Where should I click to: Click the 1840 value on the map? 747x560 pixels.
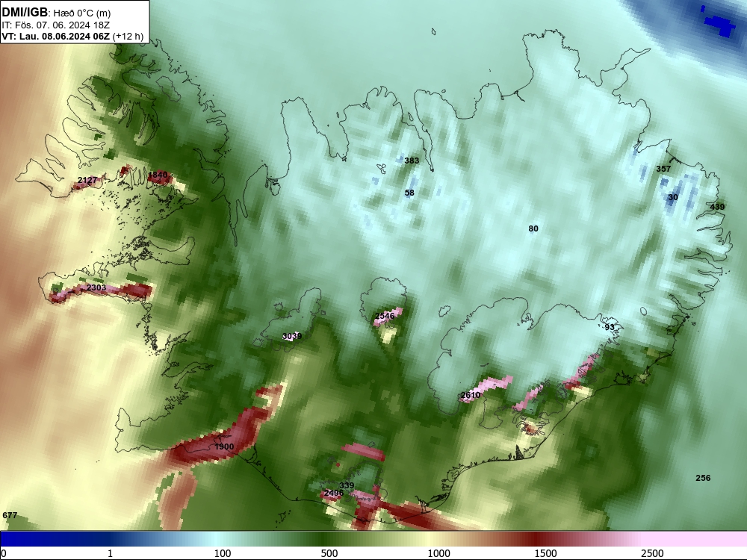click(x=158, y=175)
